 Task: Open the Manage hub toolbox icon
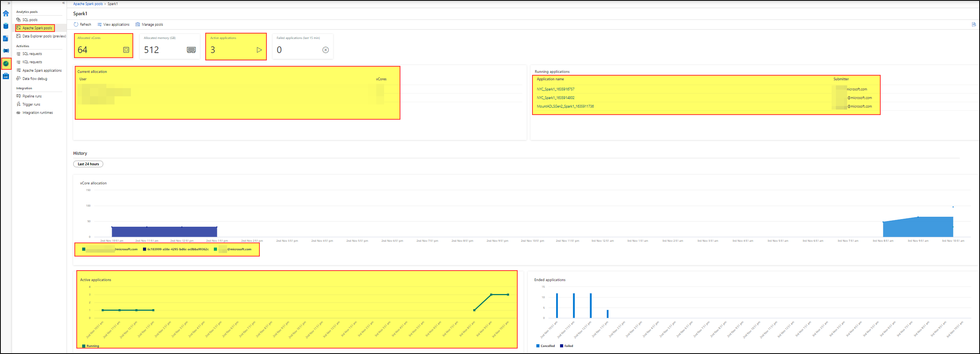click(x=6, y=76)
